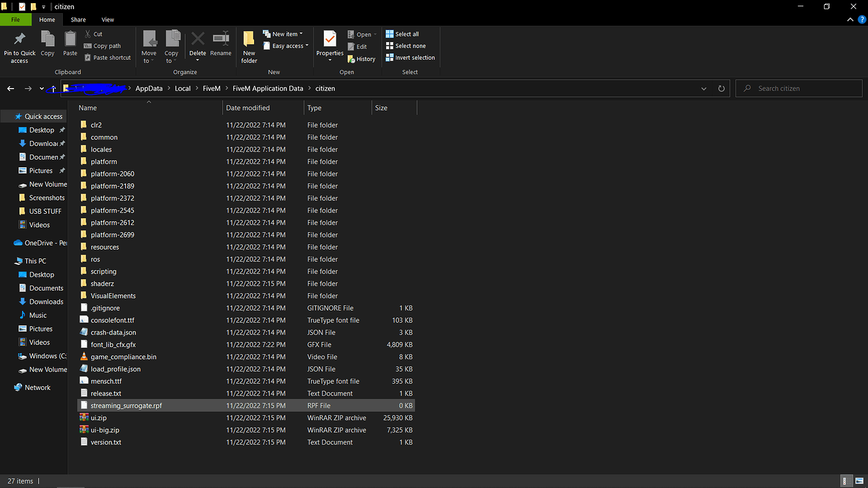
Task: Click the Paste ribbon icon
Action: click(70, 39)
